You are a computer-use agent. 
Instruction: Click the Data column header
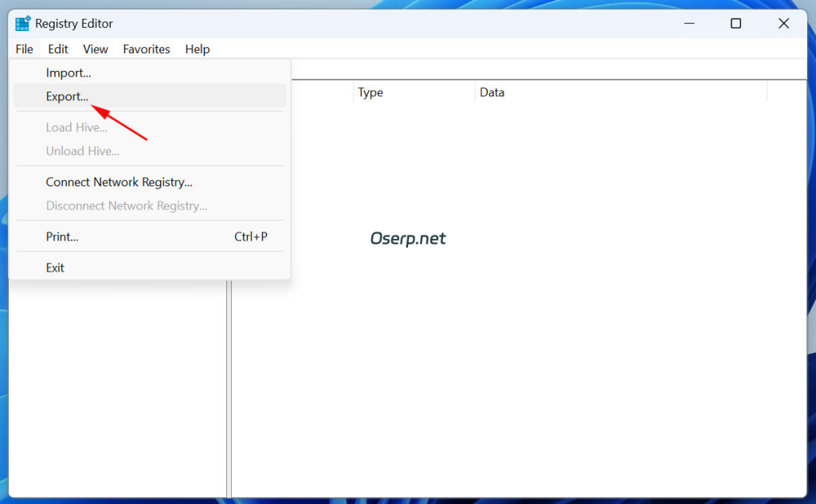492,92
